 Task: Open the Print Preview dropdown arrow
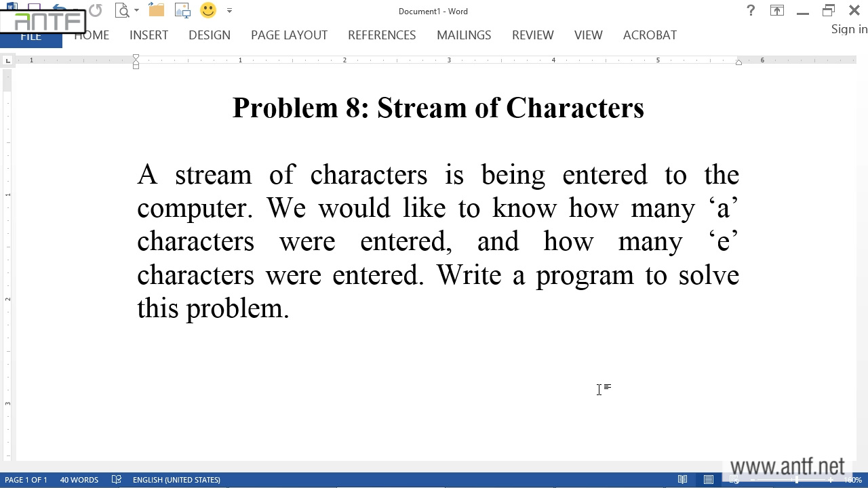click(136, 11)
